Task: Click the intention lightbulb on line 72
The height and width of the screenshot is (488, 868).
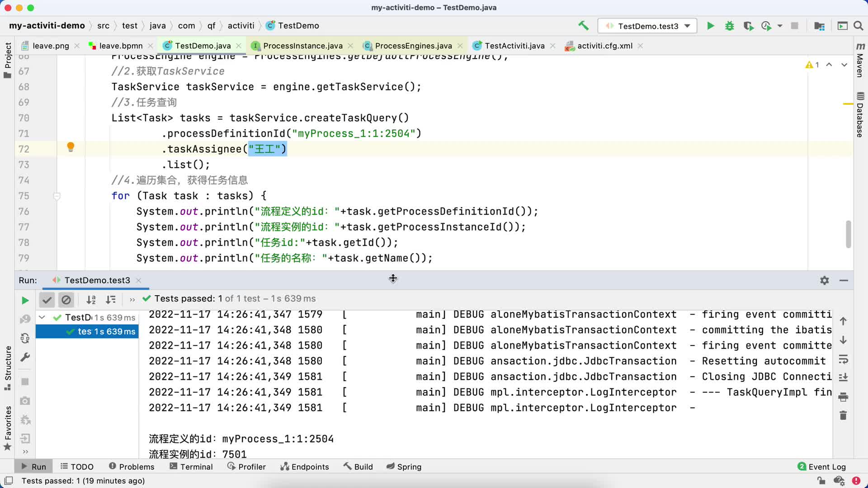Action: [71, 147]
